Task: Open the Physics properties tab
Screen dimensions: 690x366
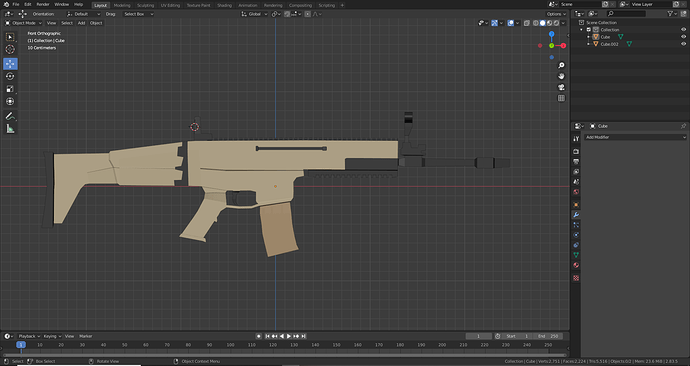Action: click(x=576, y=235)
